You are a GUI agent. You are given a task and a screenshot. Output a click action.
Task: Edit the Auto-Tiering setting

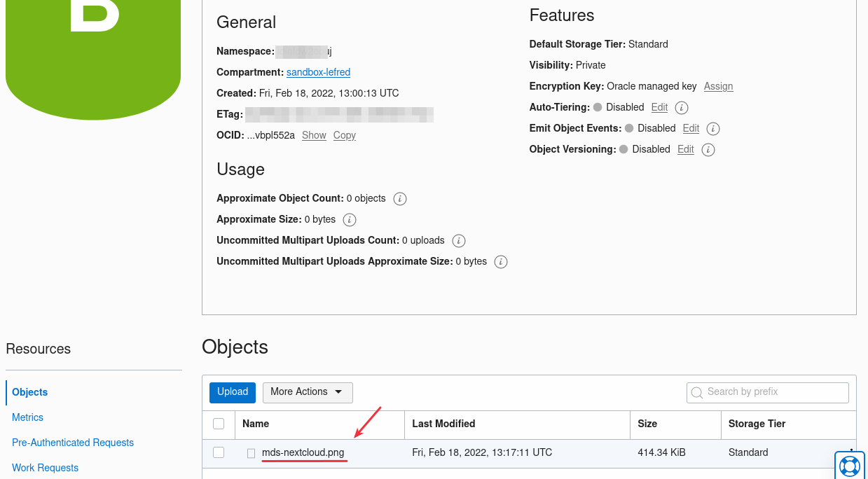[659, 107]
